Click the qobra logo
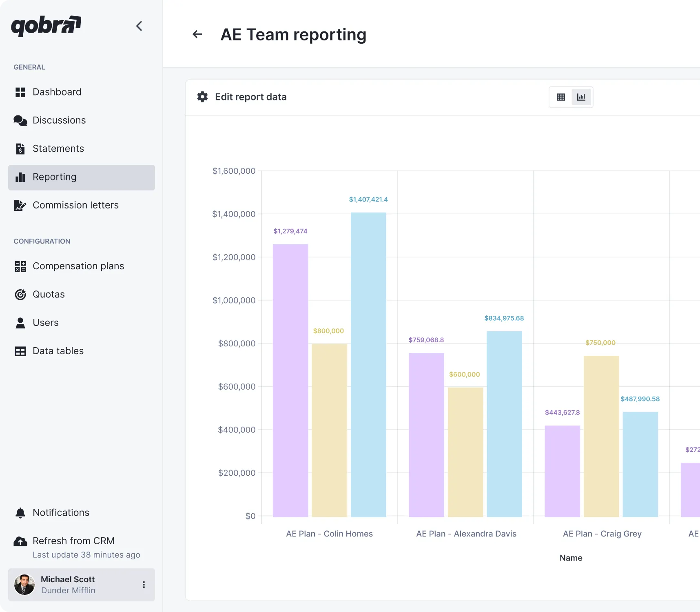The image size is (700, 612). [x=46, y=26]
